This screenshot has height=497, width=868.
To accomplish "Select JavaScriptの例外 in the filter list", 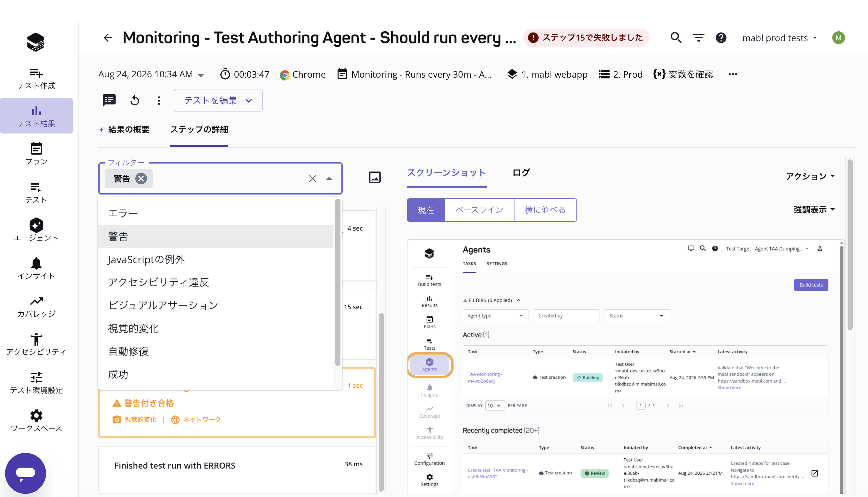I will coord(215,259).
